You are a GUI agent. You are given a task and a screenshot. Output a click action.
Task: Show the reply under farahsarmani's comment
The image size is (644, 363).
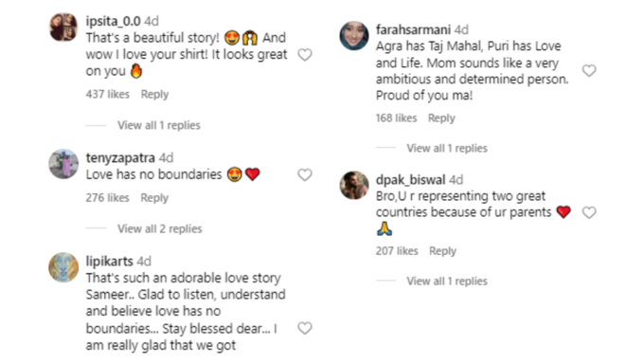point(447,148)
